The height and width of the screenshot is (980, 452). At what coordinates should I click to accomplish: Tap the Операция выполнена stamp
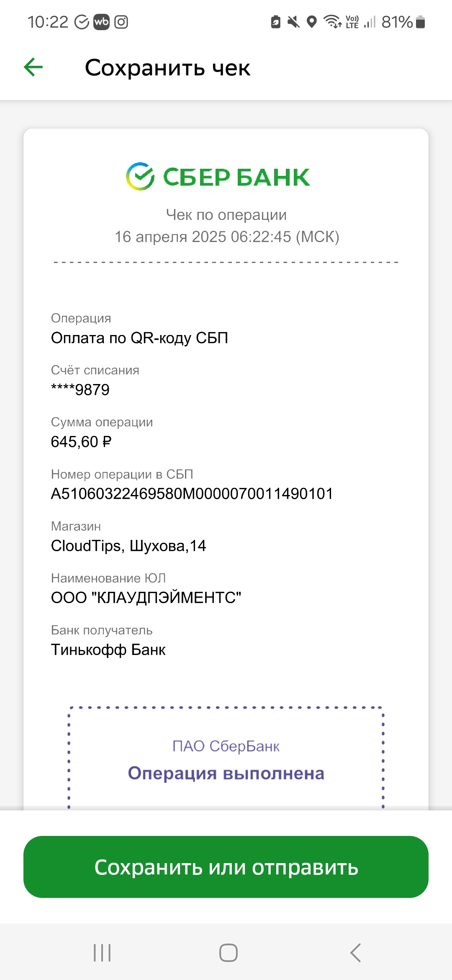point(226,773)
